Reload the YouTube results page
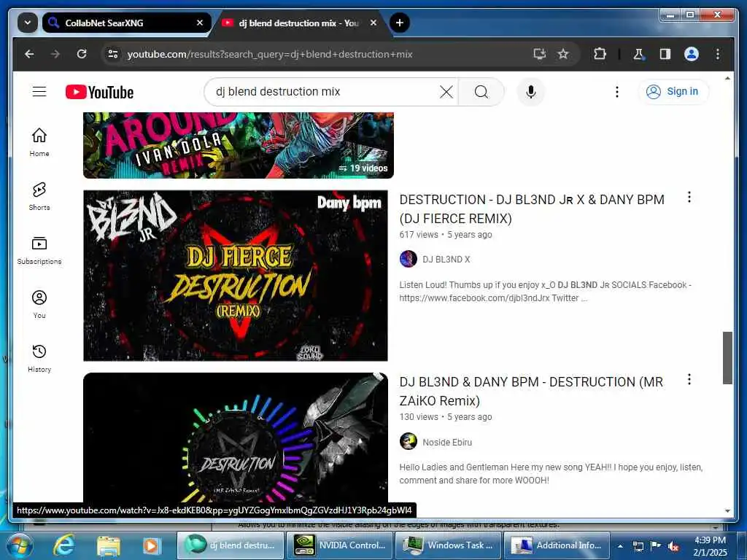Viewport: 747px width, 560px height. point(82,54)
